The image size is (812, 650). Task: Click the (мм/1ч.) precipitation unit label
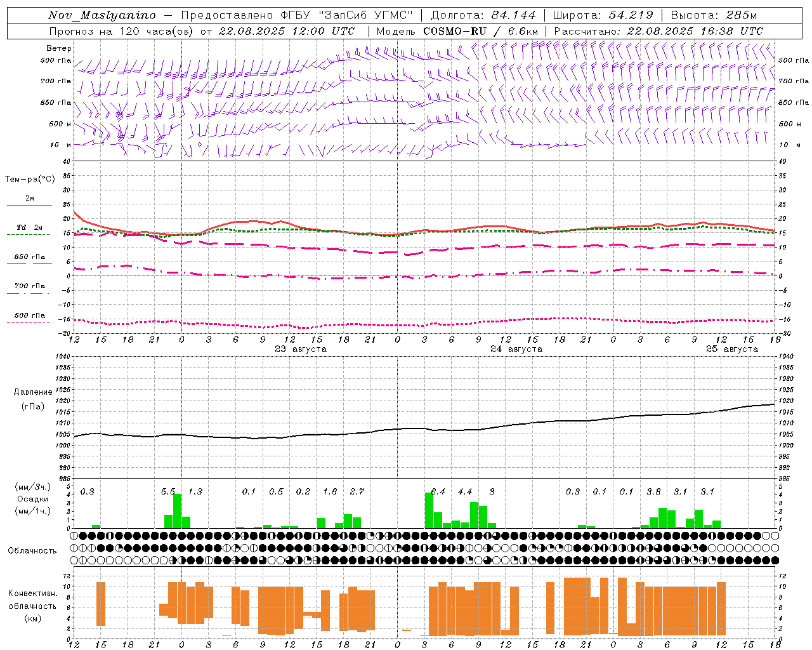pyautogui.click(x=33, y=511)
